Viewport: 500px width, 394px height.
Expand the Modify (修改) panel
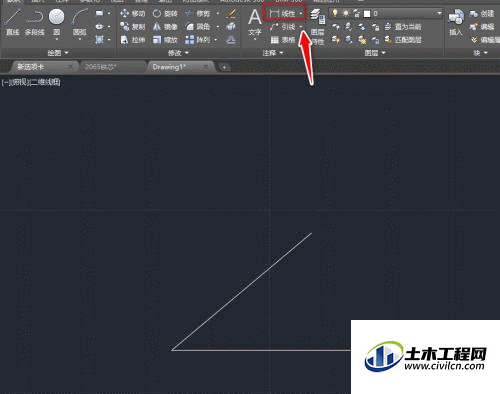pyautogui.click(x=178, y=53)
